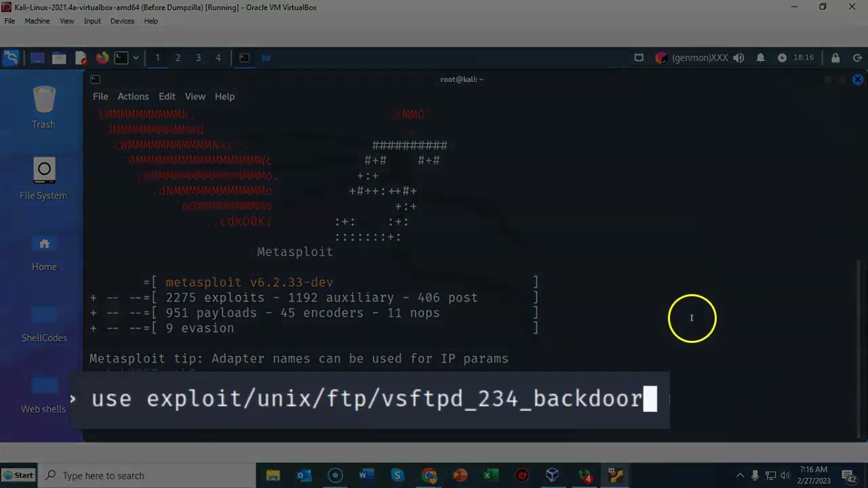868x488 pixels.
Task: Open Skype on Windows taskbar
Action: point(397,475)
